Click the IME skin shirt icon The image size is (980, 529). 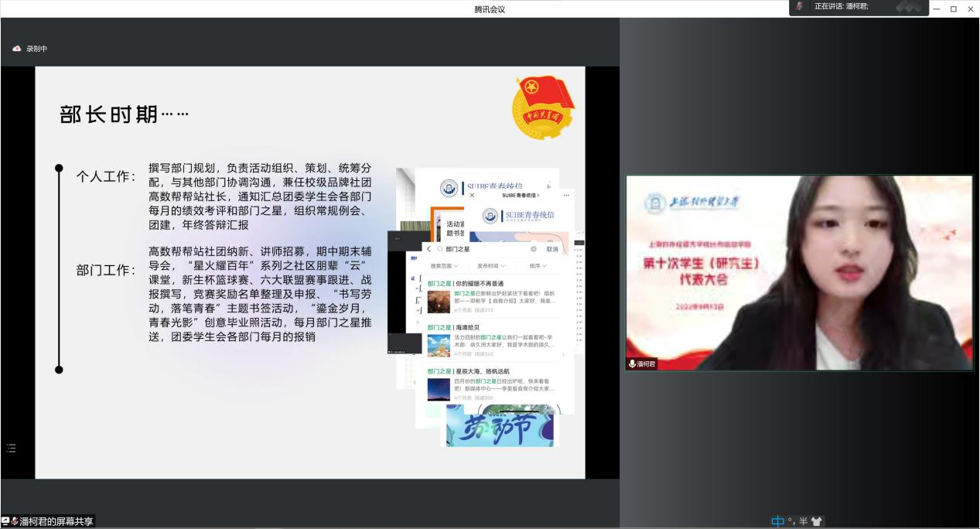(x=817, y=521)
